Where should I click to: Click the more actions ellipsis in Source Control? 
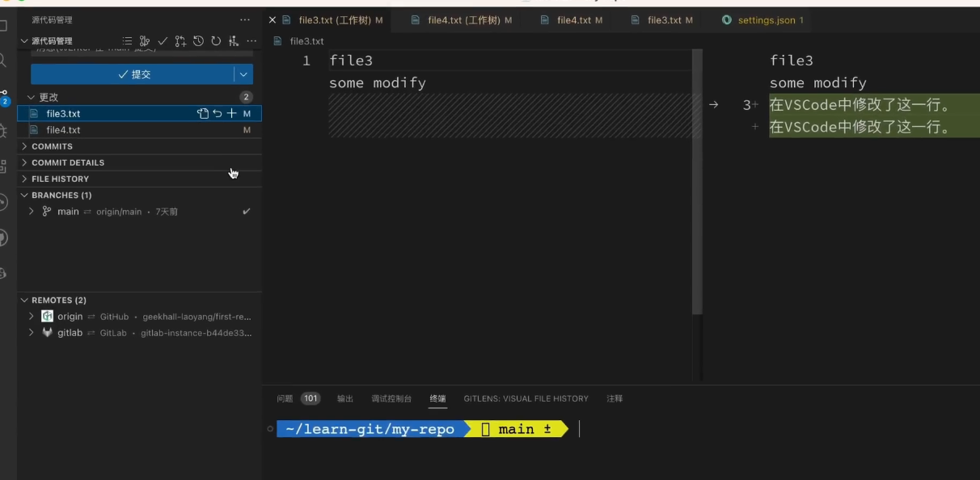tap(251, 40)
